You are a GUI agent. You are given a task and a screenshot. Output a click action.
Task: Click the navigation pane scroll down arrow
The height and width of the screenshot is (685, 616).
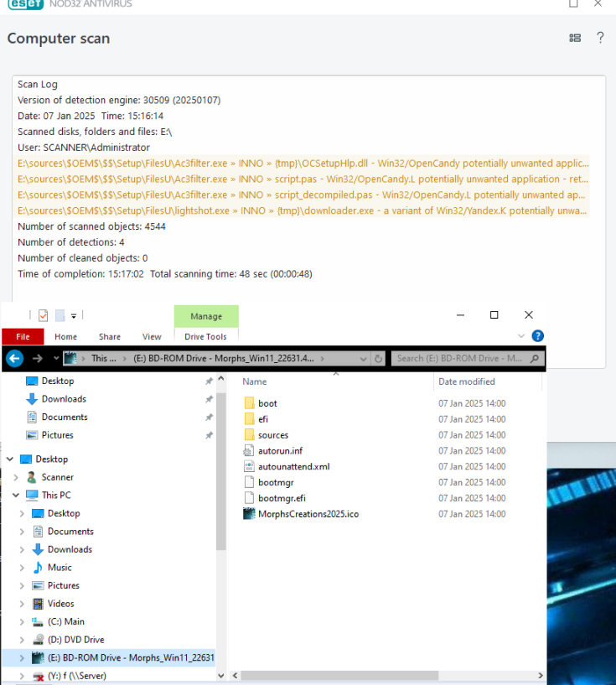221,676
